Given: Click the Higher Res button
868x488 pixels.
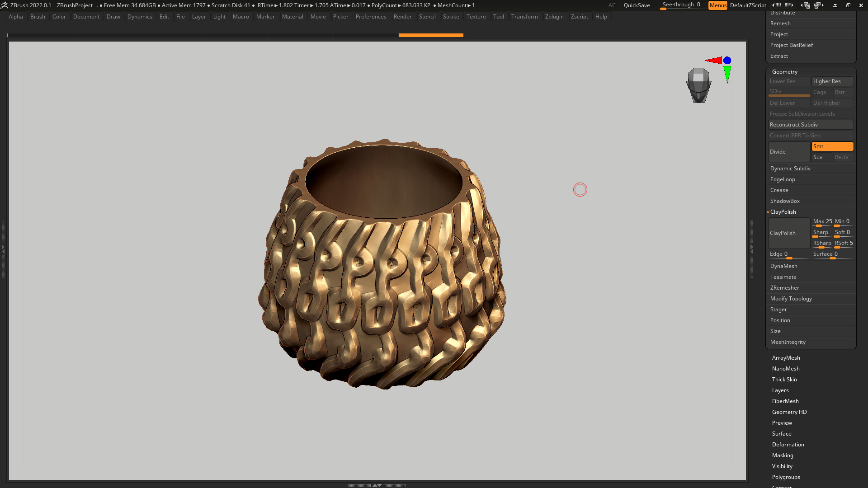Looking at the screenshot, I should pos(832,81).
